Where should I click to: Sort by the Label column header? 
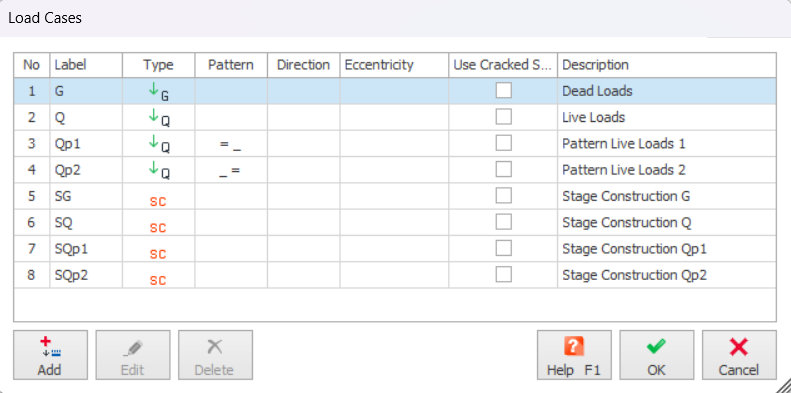[86, 65]
